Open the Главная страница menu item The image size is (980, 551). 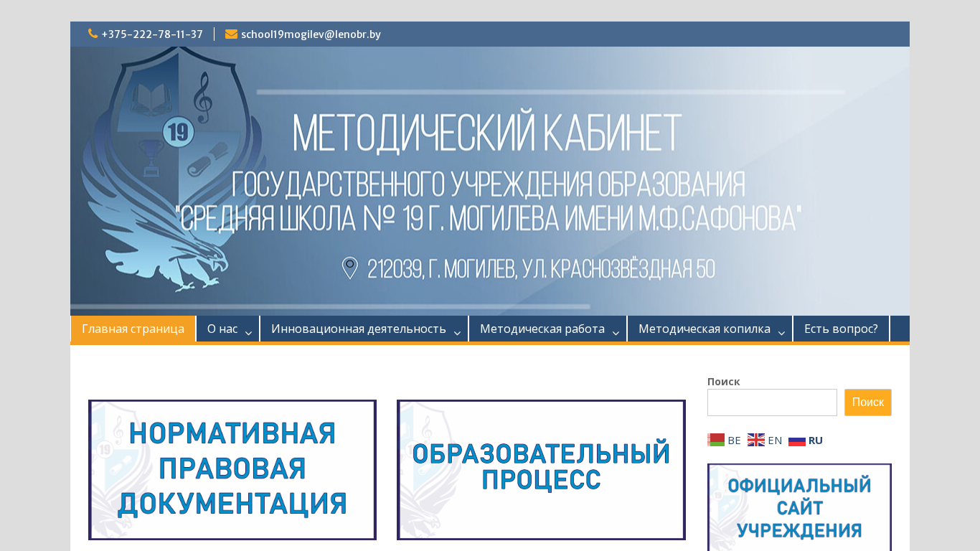[133, 329]
